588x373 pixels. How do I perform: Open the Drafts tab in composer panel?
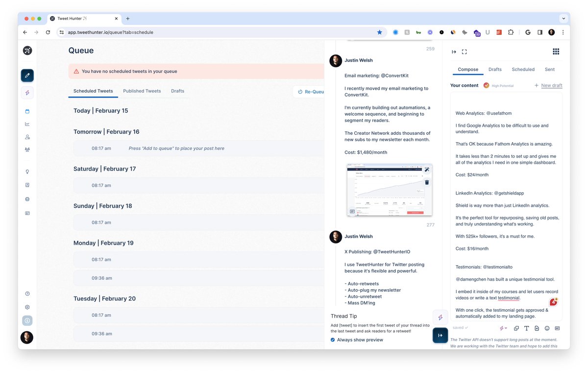[495, 70]
